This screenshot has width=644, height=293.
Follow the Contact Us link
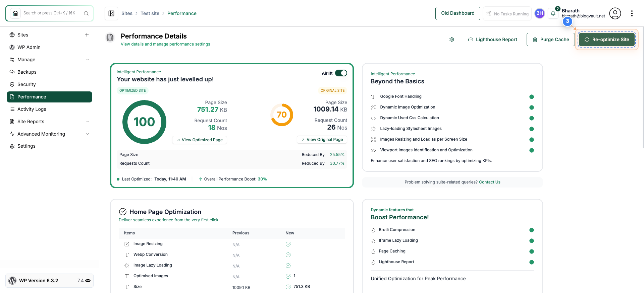tap(490, 182)
